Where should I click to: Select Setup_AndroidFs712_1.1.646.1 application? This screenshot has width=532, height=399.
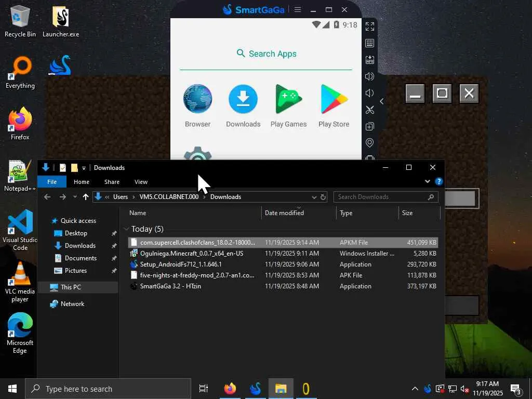[x=283, y=264]
